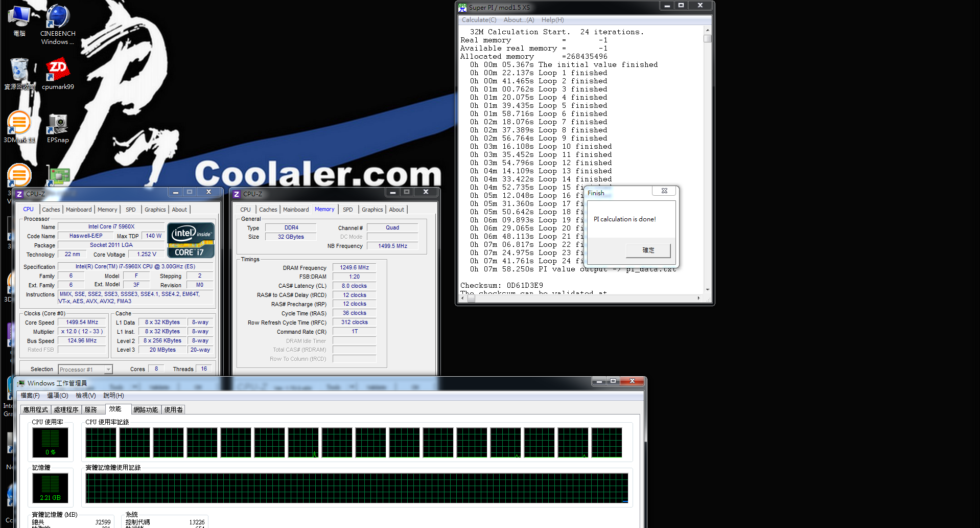The width and height of the screenshot is (980, 528).
Task: Click the Intel Core i7 5960X name field
Action: coord(111,227)
